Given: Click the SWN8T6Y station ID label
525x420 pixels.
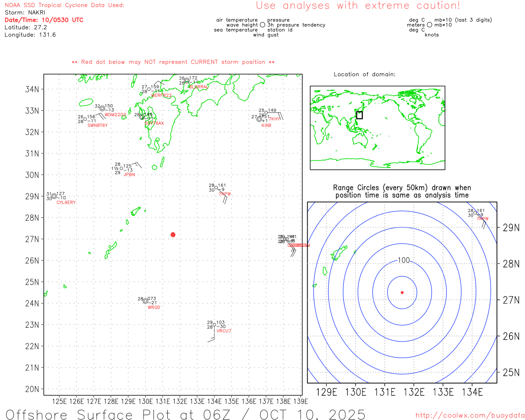Looking at the screenshot, I should point(98,126).
